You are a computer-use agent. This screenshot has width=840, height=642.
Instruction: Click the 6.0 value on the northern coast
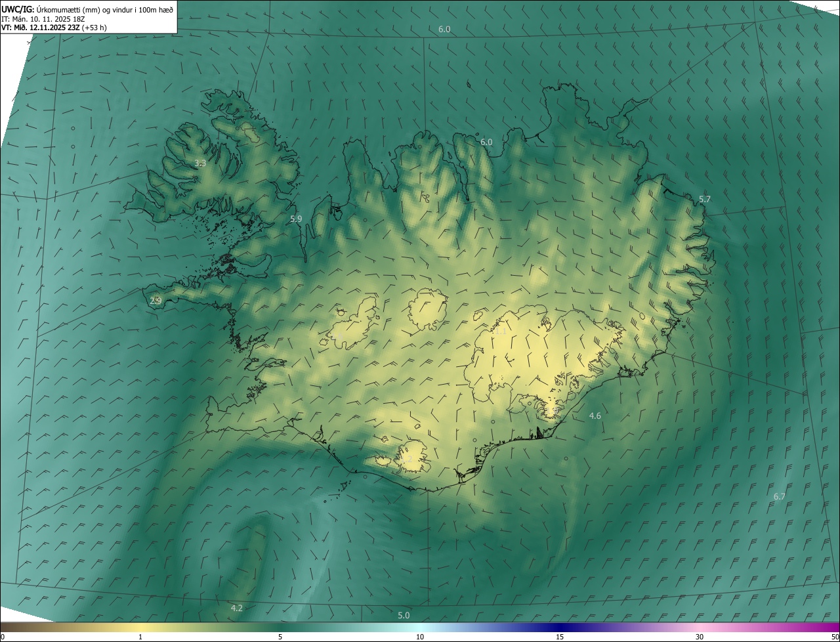click(486, 142)
